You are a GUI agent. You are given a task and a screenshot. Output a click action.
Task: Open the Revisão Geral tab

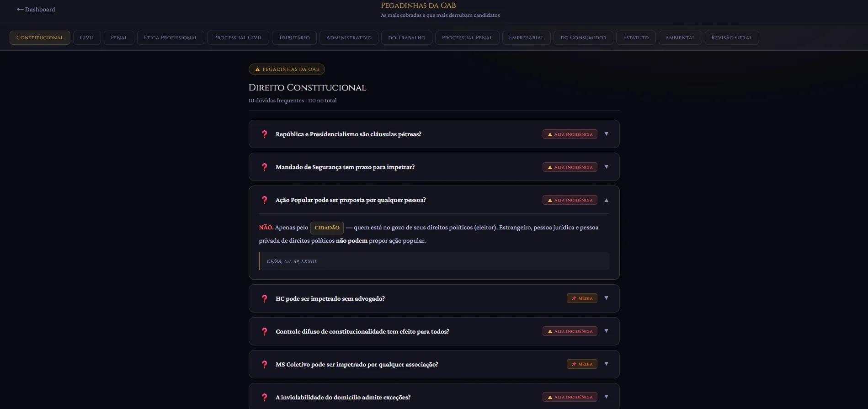[731, 37]
